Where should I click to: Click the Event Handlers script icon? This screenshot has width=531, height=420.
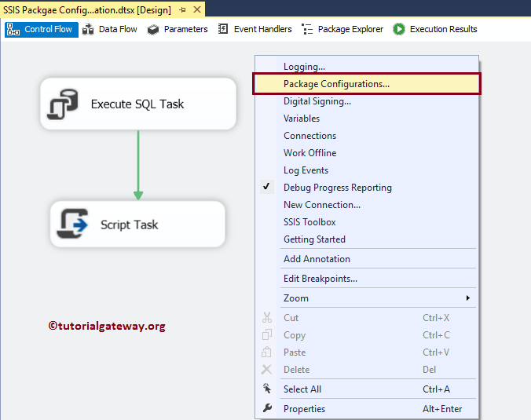223,29
